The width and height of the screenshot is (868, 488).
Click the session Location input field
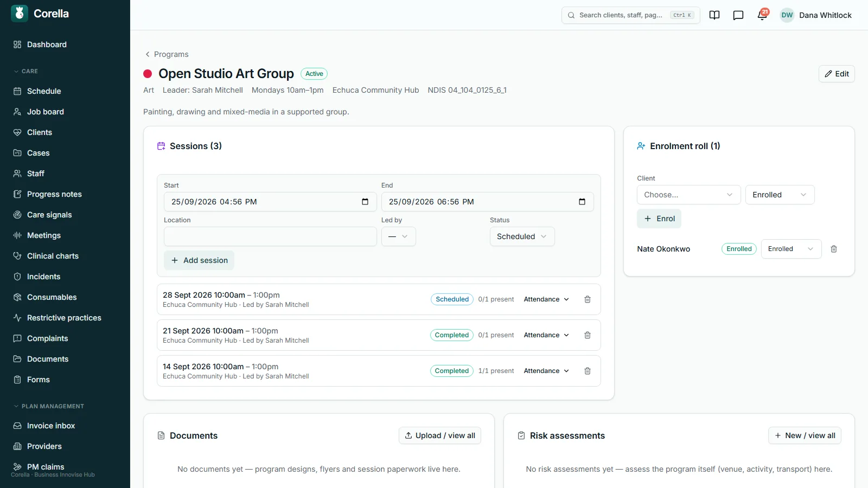click(270, 236)
